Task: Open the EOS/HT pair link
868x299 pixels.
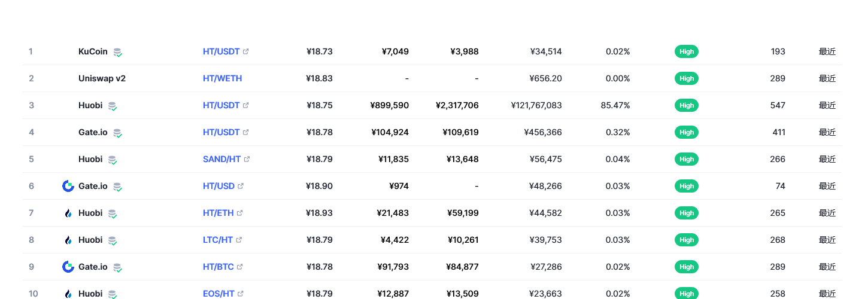Action: point(218,294)
